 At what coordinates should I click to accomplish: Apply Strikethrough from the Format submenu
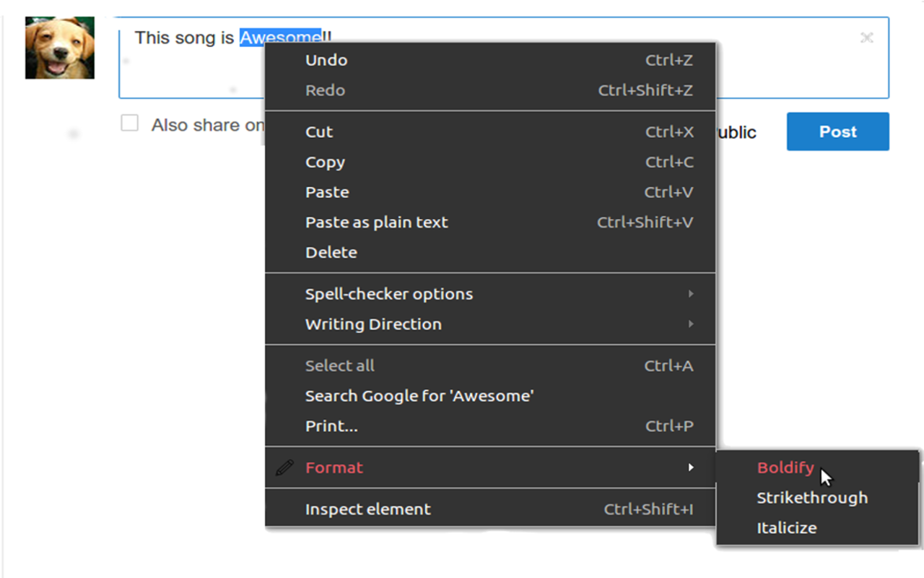point(812,498)
